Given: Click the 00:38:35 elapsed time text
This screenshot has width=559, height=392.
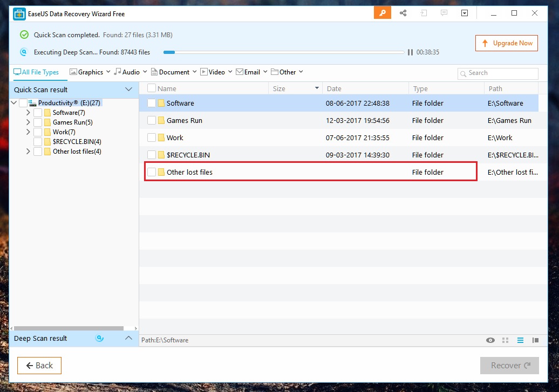Looking at the screenshot, I should (428, 52).
